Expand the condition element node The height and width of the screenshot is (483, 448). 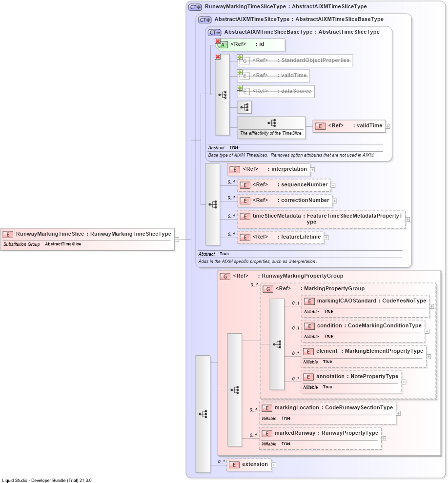click(427, 331)
